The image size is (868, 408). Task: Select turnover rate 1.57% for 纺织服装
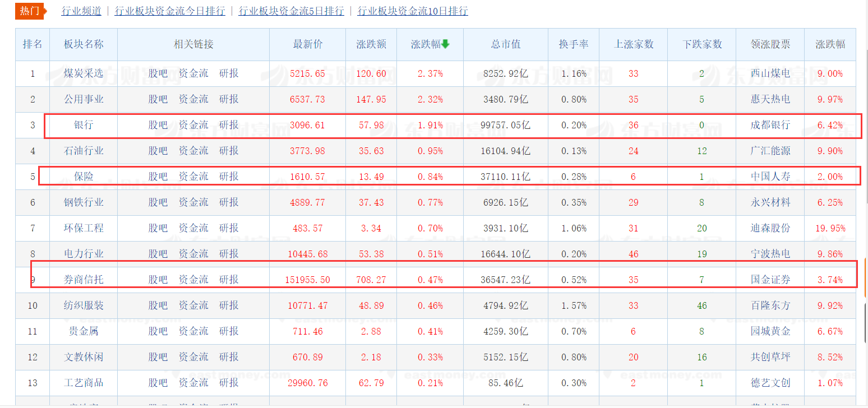(x=574, y=305)
